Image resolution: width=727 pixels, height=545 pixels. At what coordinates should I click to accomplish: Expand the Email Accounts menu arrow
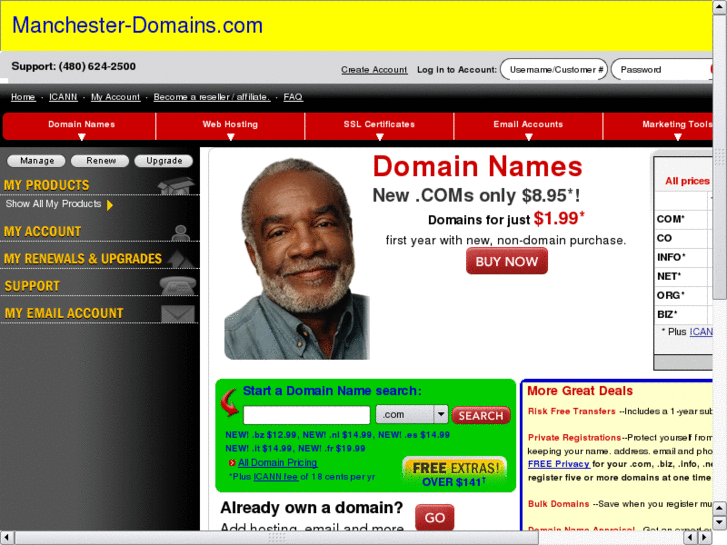click(529, 137)
